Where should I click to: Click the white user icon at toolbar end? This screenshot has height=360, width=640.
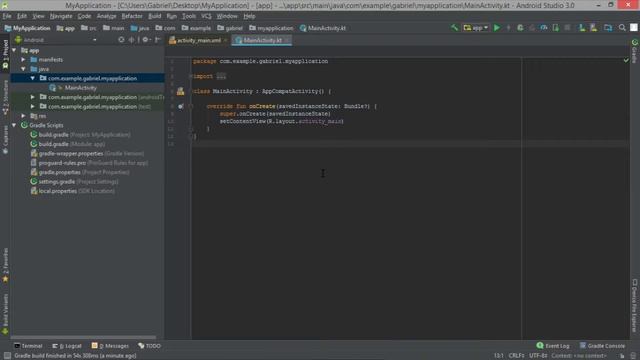634,28
